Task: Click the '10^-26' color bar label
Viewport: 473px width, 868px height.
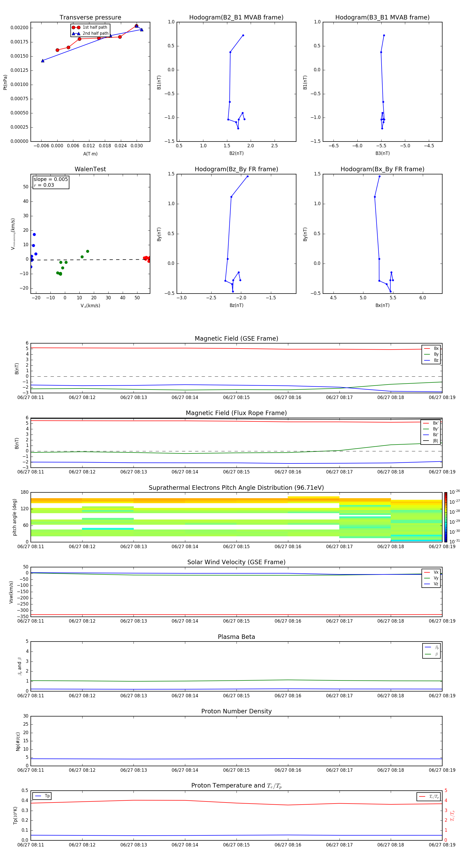Action: click(455, 492)
